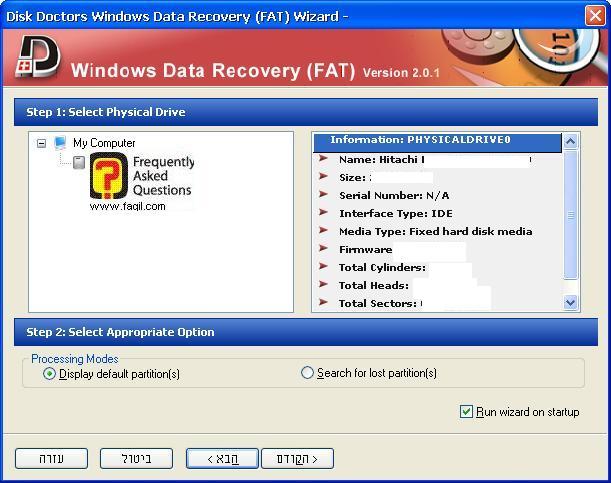Viewport: 611px width, 483px height.
Task: Choose Display default partition(s) radio button
Action: point(49,374)
